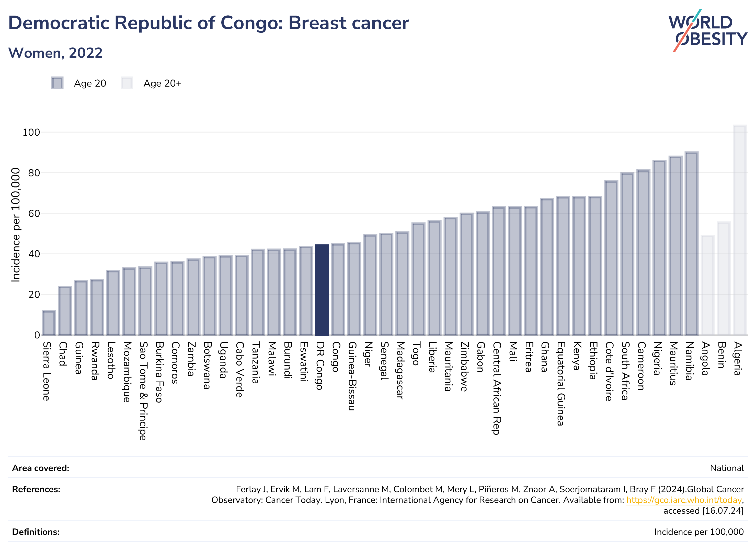Image resolution: width=756 pixels, height=555 pixels.
Task: Toggle the Age 20 legend entry
Action: (79, 83)
